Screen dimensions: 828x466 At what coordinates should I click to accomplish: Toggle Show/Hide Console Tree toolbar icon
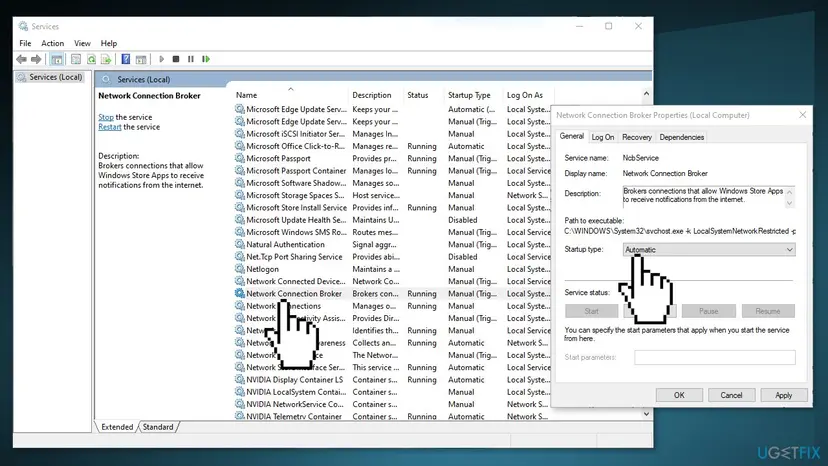57,59
